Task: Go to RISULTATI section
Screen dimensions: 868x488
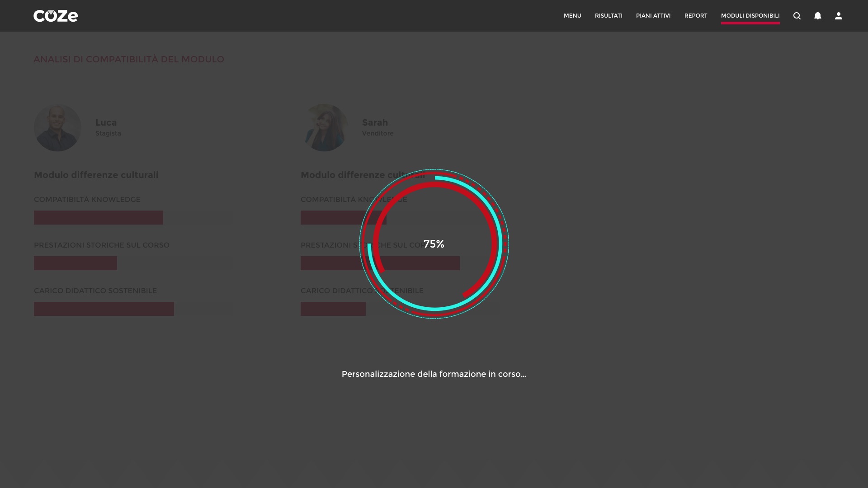Action: pos(609,16)
